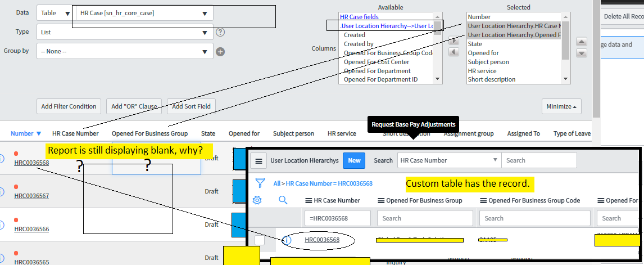Screen dimensions: 644x265
Task: Click the Opened For Business Group column header
Action: coord(150,133)
